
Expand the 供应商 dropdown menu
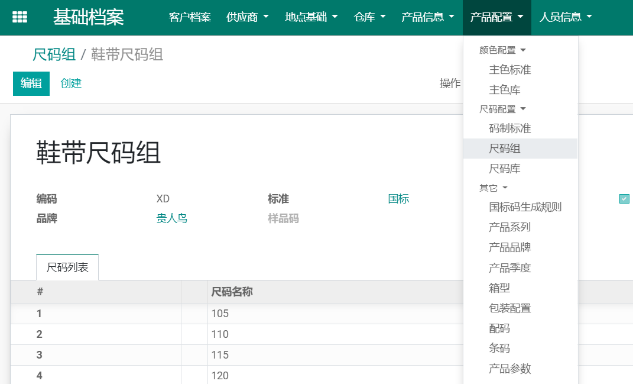click(x=247, y=17)
